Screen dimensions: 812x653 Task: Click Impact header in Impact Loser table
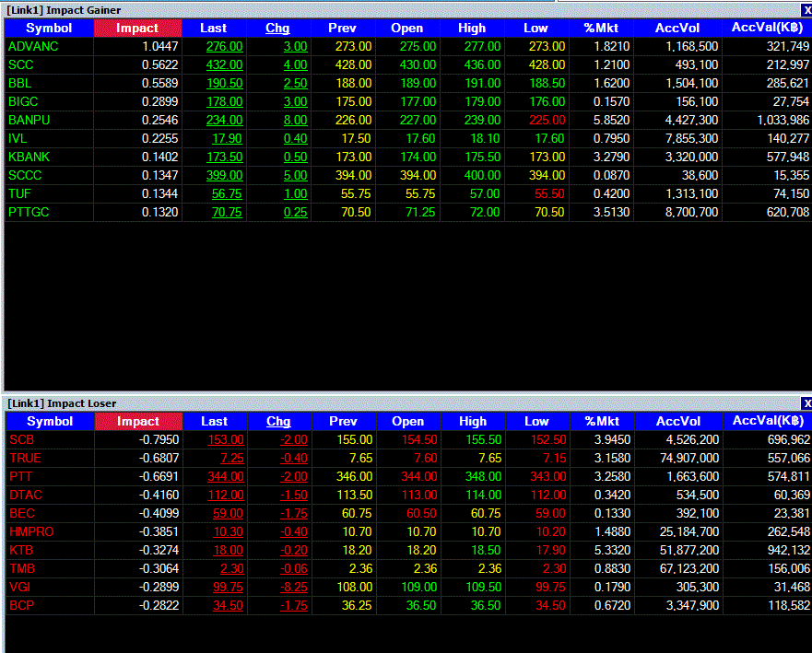coord(138,421)
